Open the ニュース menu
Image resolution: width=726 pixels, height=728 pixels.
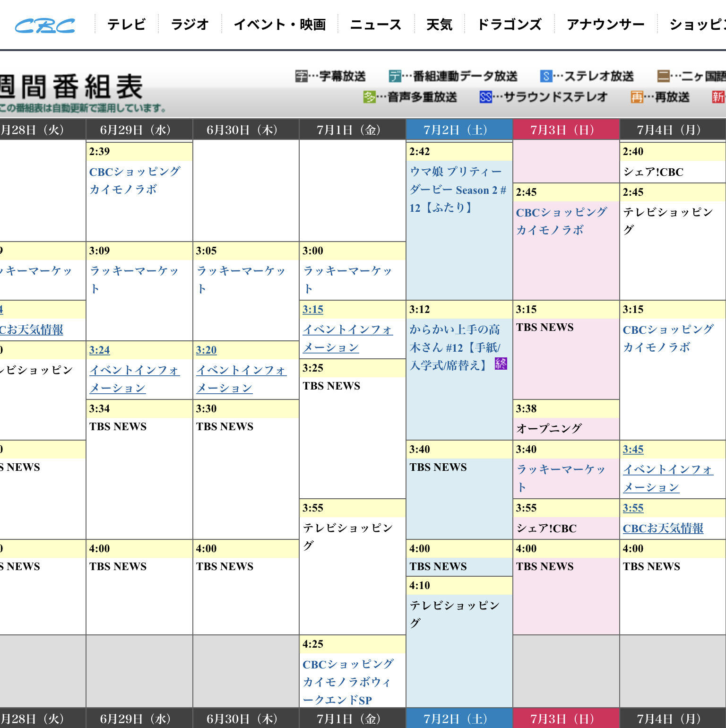(376, 25)
